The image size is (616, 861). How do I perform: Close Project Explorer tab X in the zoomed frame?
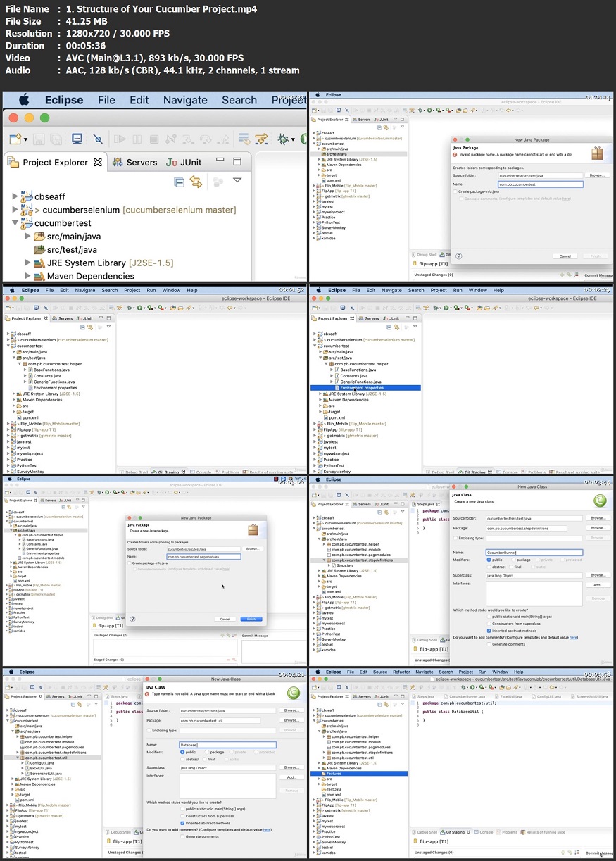click(97, 163)
